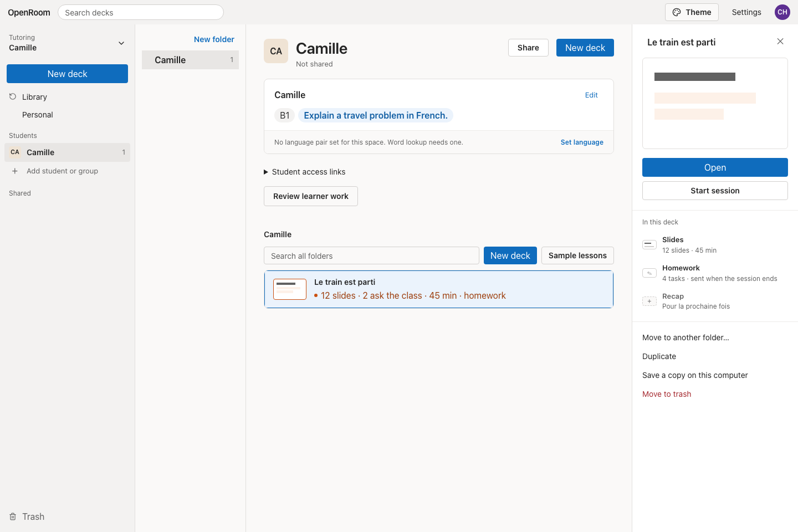798x532 pixels.
Task: Click Share button
Action: pyautogui.click(x=528, y=48)
